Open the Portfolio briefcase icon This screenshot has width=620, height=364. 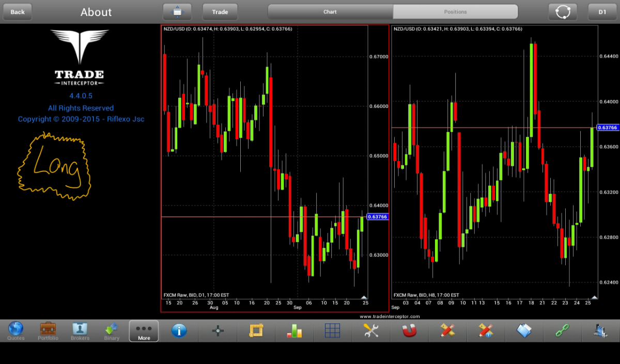pos(48,330)
